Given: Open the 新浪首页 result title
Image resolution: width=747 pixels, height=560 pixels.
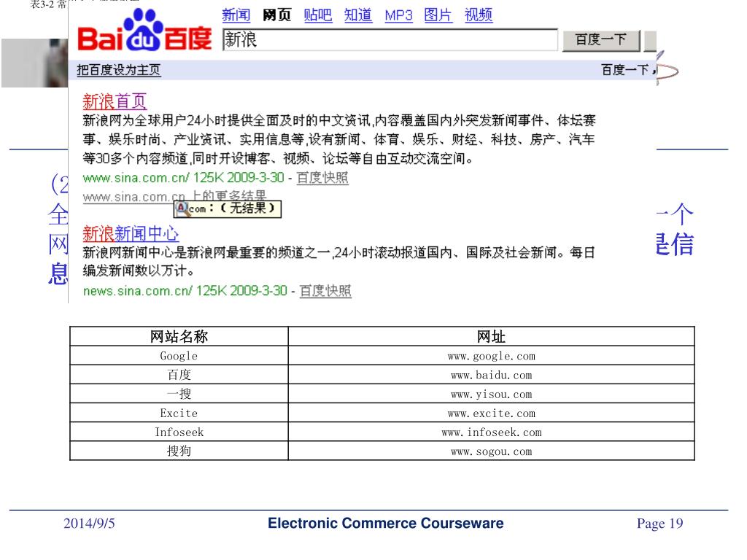Looking at the screenshot, I should click(x=115, y=101).
